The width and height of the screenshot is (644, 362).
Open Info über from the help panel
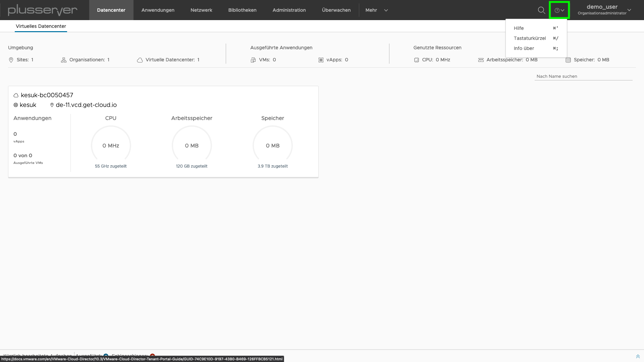click(x=523, y=48)
